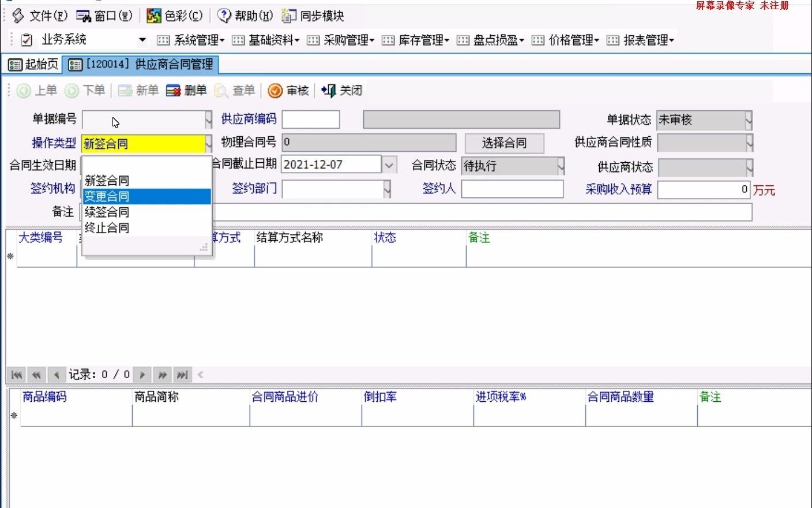Go to the last record
Screen dimensions: 812x508
click(182, 375)
